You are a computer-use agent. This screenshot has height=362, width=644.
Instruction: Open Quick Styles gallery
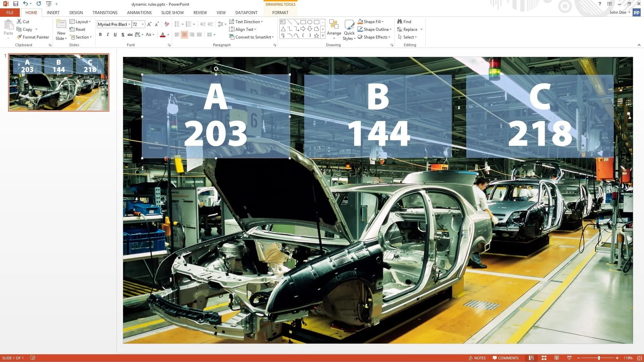pyautogui.click(x=349, y=30)
